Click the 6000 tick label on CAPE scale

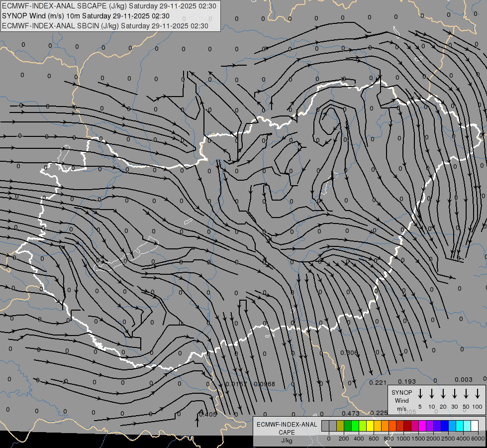click(478, 439)
